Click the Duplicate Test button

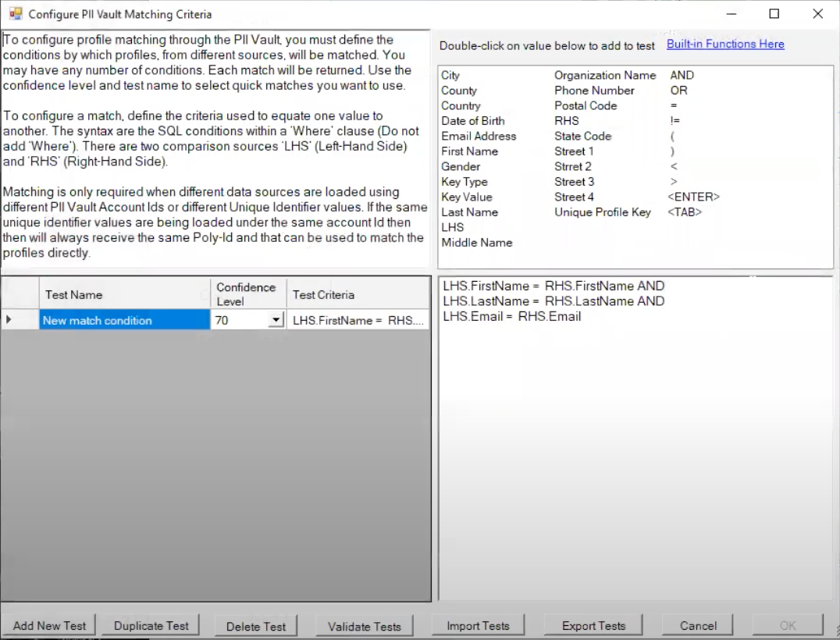(x=151, y=625)
